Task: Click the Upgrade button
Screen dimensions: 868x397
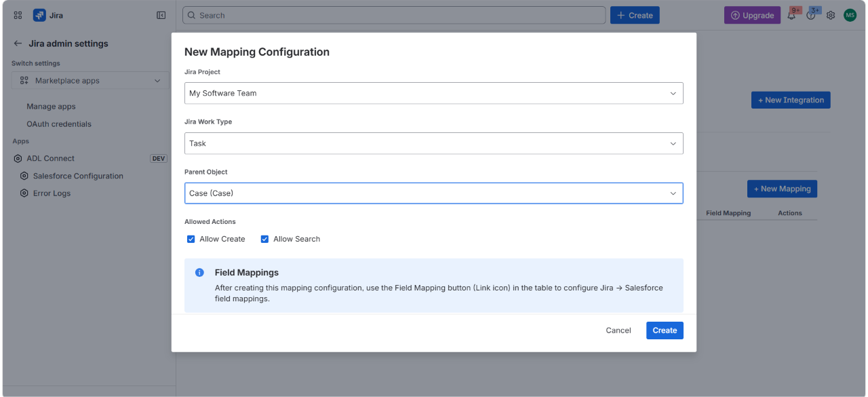Action: coord(752,15)
